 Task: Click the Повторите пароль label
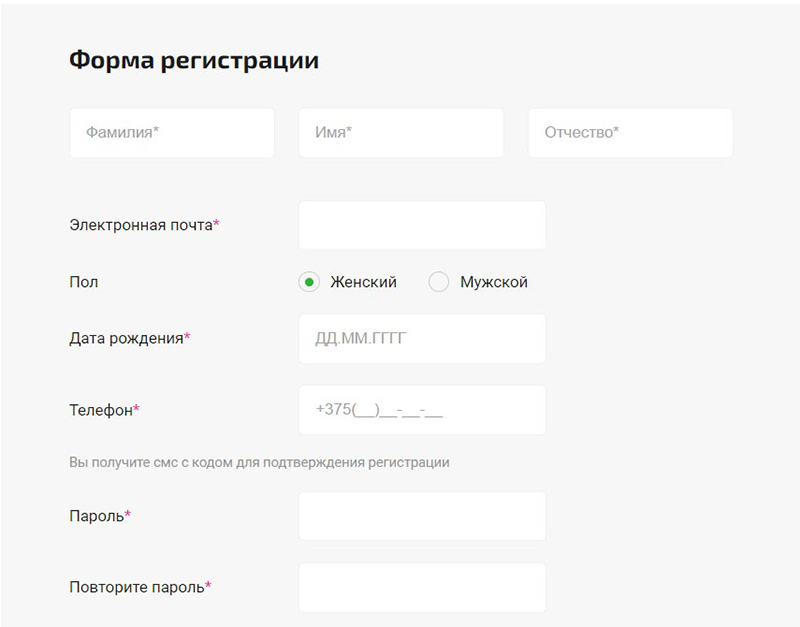point(137,587)
